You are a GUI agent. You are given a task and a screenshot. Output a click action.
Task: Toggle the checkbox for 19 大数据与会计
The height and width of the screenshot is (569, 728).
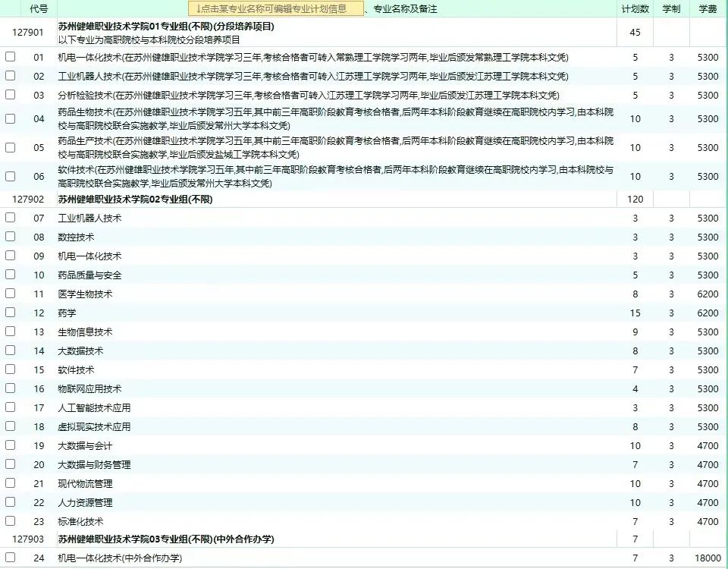click(10, 445)
